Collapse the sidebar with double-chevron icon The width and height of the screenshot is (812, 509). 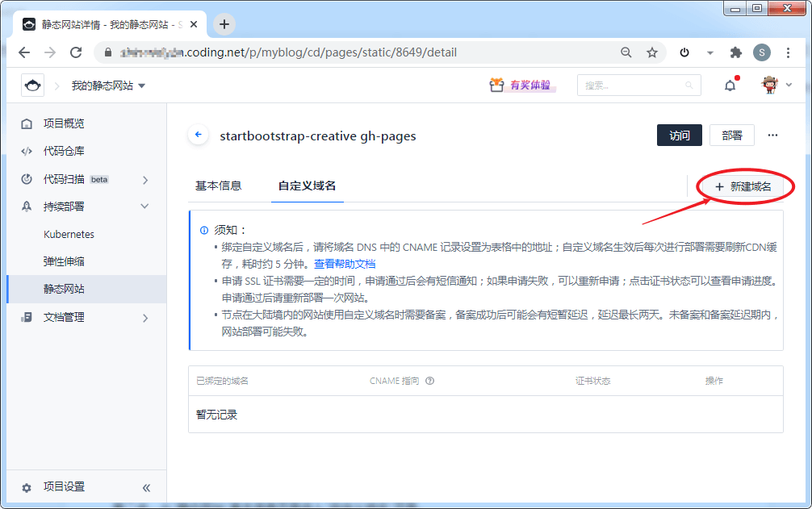(x=147, y=487)
